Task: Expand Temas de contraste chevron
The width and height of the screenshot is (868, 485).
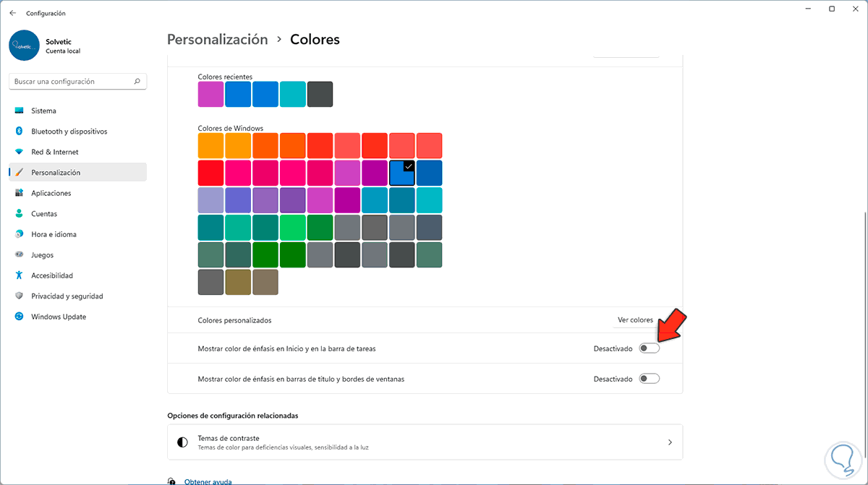Action: [670, 442]
